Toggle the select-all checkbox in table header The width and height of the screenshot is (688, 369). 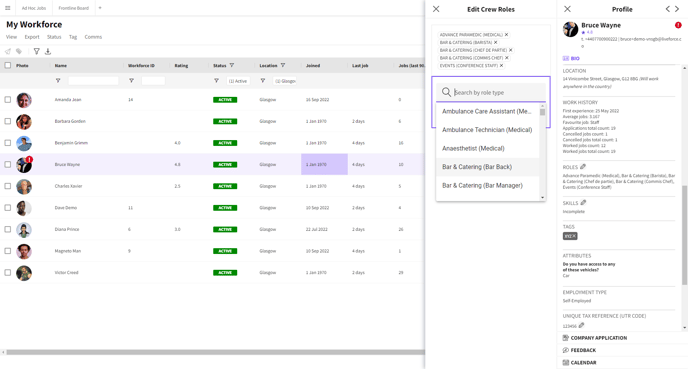click(x=8, y=65)
